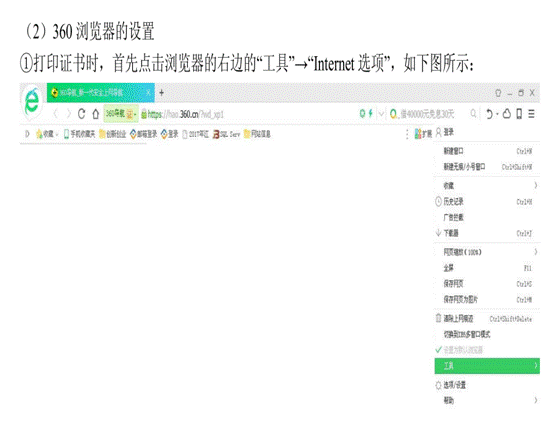Open the 创新创业 bookmark folder
This screenshot has width=553, height=431.
coord(113,134)
